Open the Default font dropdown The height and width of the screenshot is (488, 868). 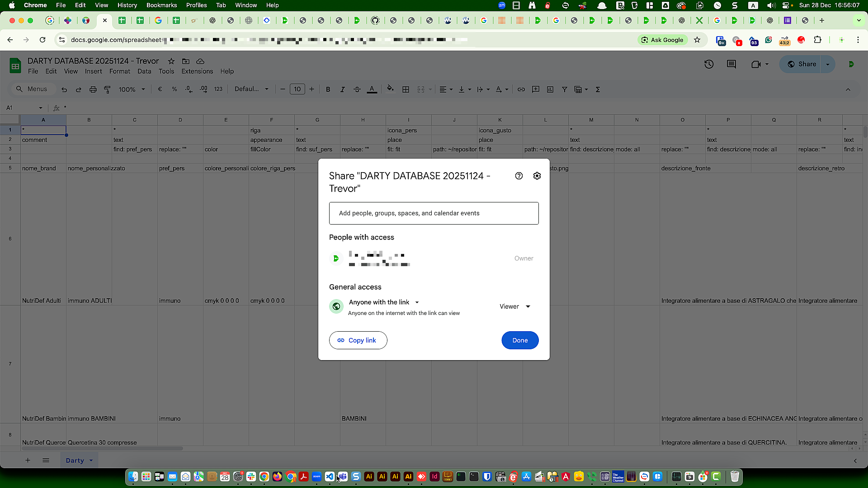pos(251,89)
